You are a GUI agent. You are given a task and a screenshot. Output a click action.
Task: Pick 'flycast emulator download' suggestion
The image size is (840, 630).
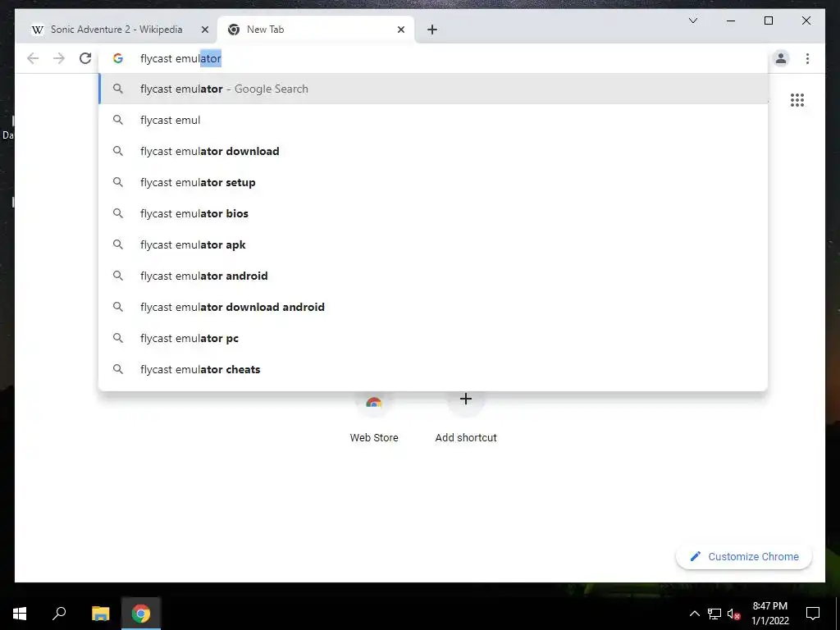433,151
